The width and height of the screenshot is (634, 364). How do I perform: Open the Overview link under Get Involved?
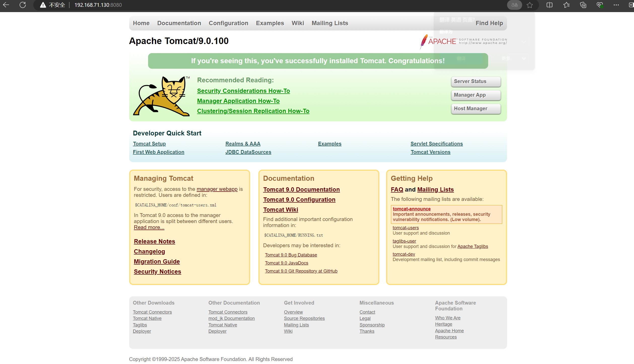pos(293,312)
